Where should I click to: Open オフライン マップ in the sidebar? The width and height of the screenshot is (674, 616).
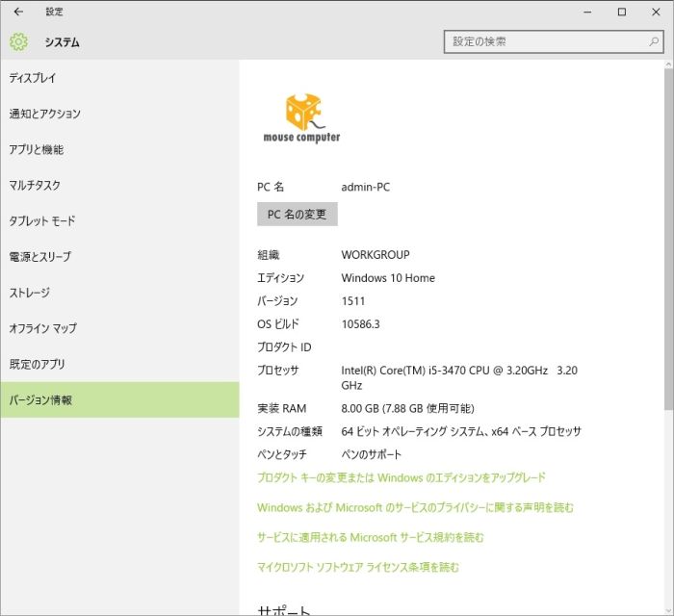pyautogui.click(x=43, y=328)
